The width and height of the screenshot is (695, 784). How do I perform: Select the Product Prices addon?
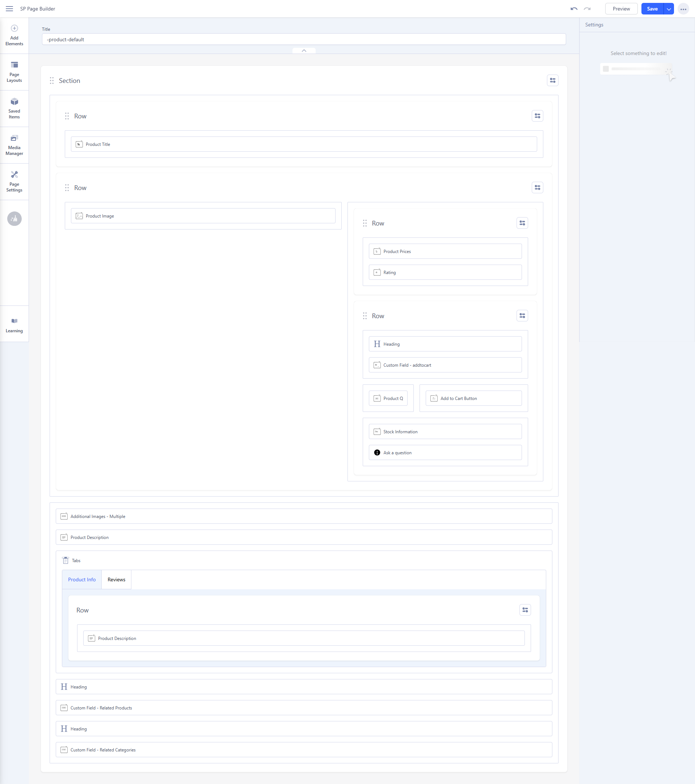(x=445, y=251)
